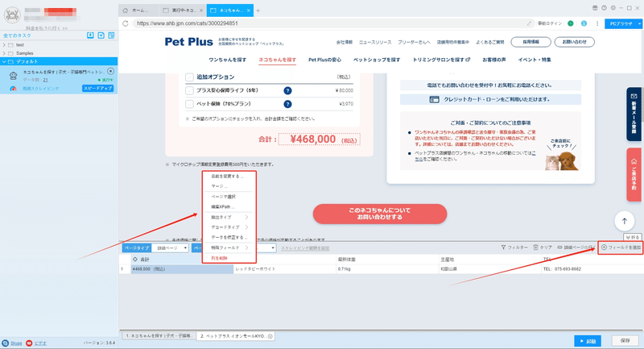Screen dimensions: 644x349
Task: Click the クリア button
Action: (542, 247)
